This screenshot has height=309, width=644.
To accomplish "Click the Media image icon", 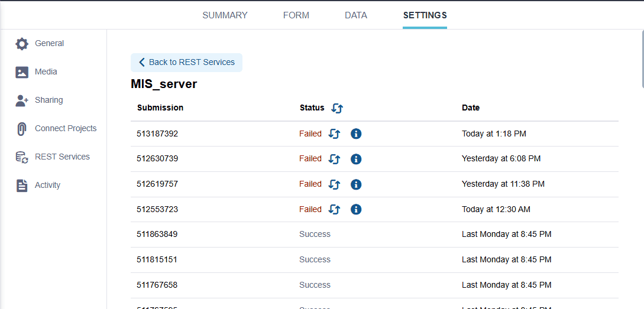I will (x=22, y=72).
